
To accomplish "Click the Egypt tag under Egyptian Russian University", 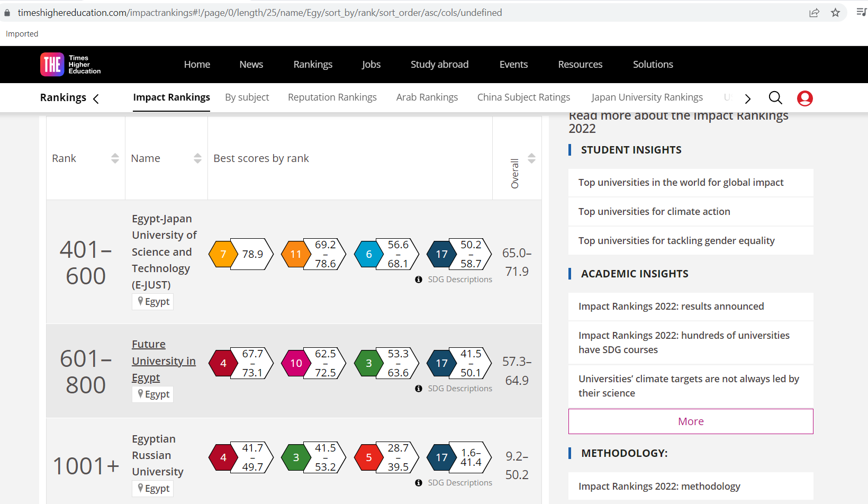I will [153, 489].
